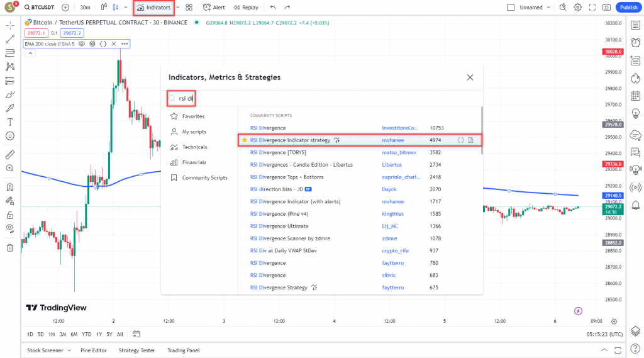Image resolution: width=644 pixels, height=358 pixels.
Task: Click the Indicators button
Action: [x=153, y=8]
